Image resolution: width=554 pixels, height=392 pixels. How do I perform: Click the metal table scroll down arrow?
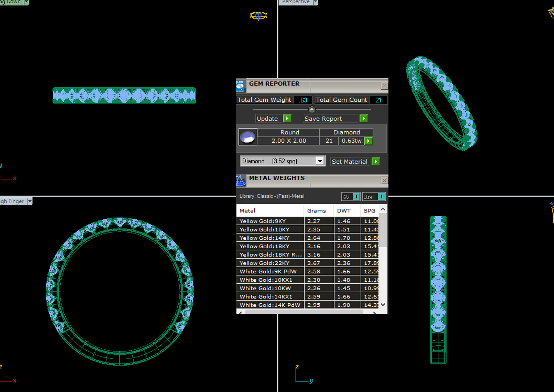383,305
